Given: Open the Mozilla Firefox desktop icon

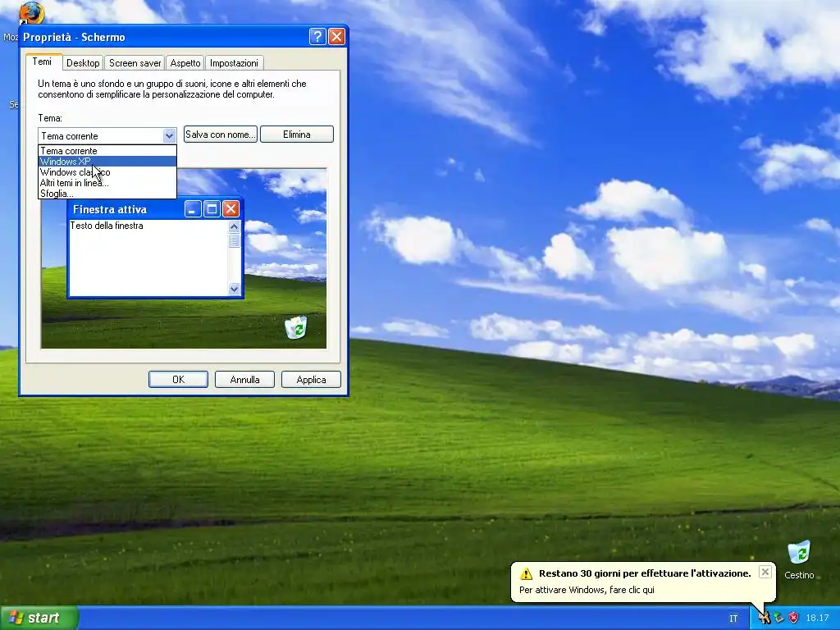Looking at the screenshot, I should point(31,13).
